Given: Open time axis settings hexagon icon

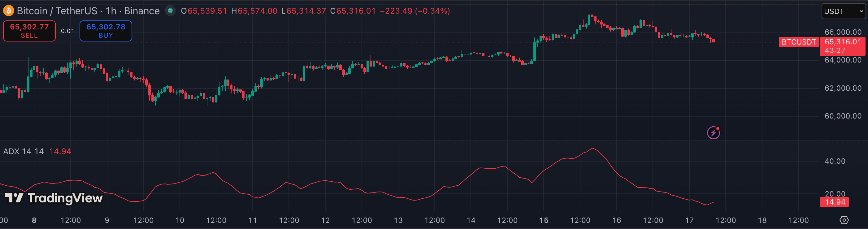Looking at the screenshot, I should (844, 220).
